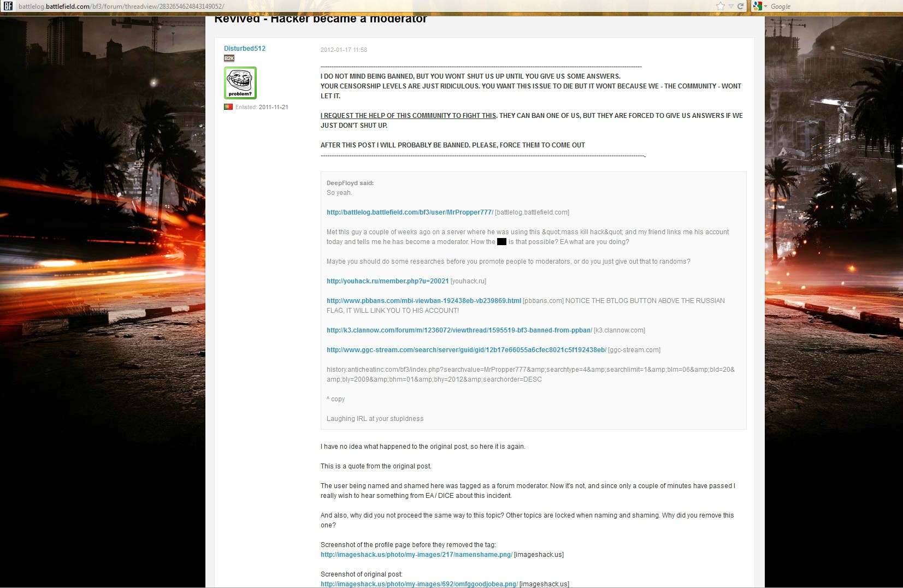Open the Google search engine selector

(760, 7)
